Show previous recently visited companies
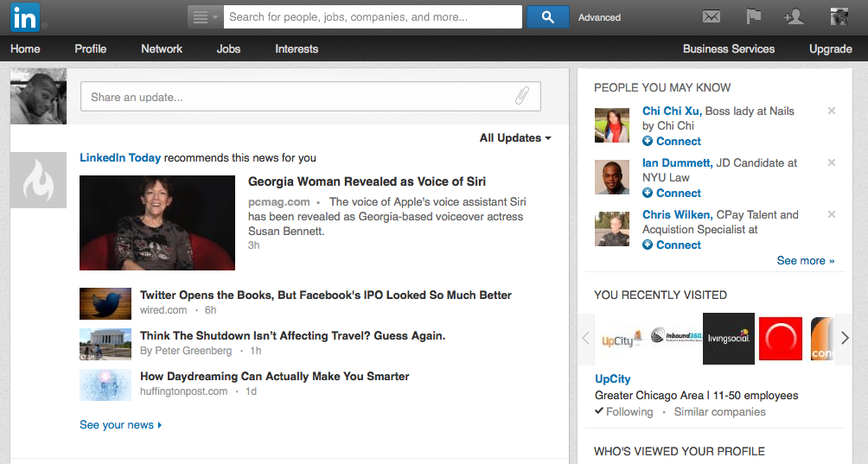 click(585, 338)
